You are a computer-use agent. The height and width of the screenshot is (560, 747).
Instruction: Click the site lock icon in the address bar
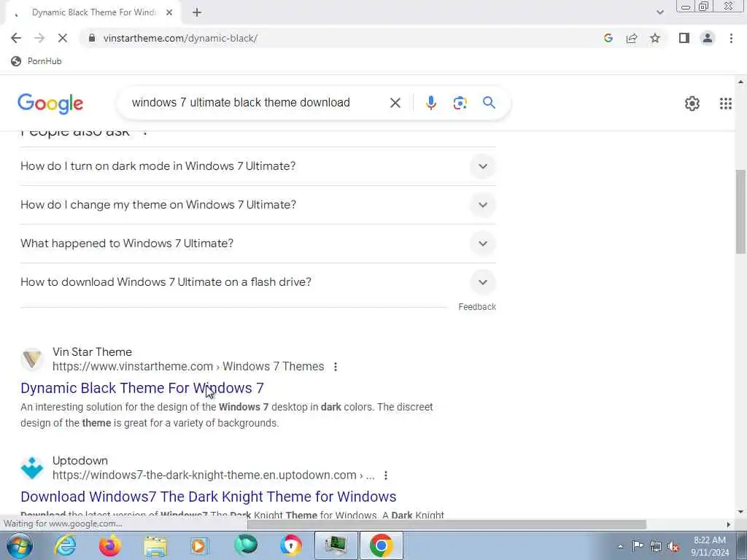[92, 38]
